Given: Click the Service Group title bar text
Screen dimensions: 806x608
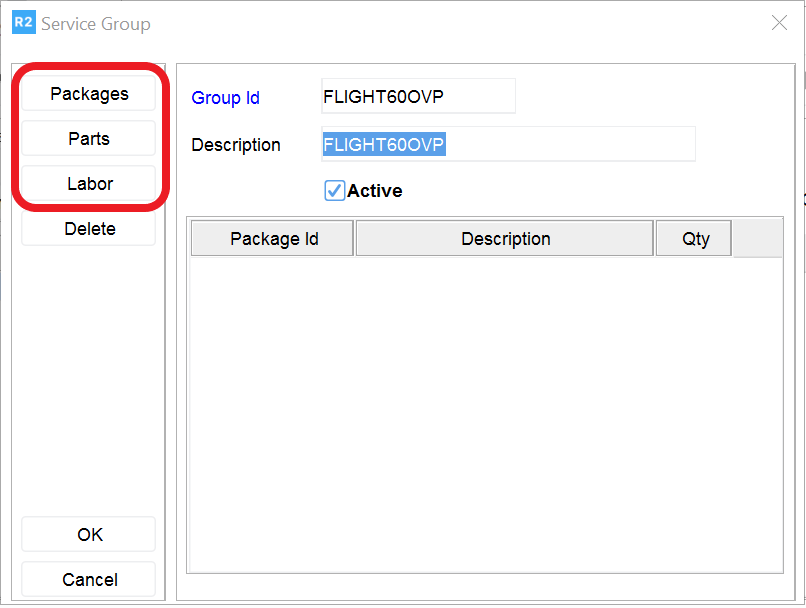Looking at the screenshot, I should 95,23.
